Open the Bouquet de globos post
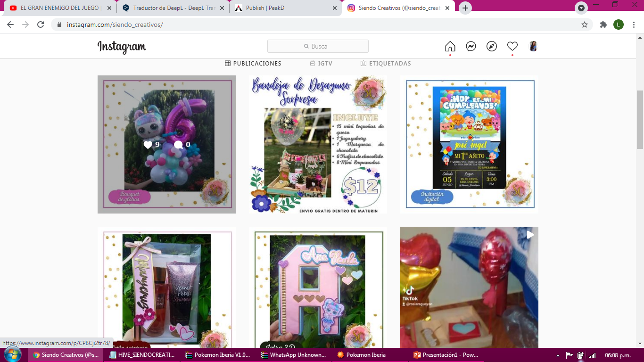Image resolution: width=644 pixels, height=362 pixels. coord(166,144)
